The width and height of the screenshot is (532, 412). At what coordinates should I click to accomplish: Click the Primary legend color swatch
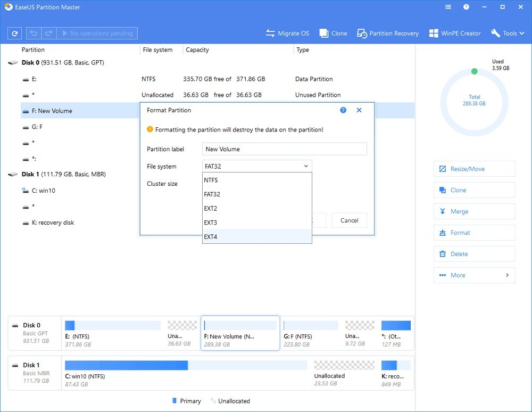174,401
